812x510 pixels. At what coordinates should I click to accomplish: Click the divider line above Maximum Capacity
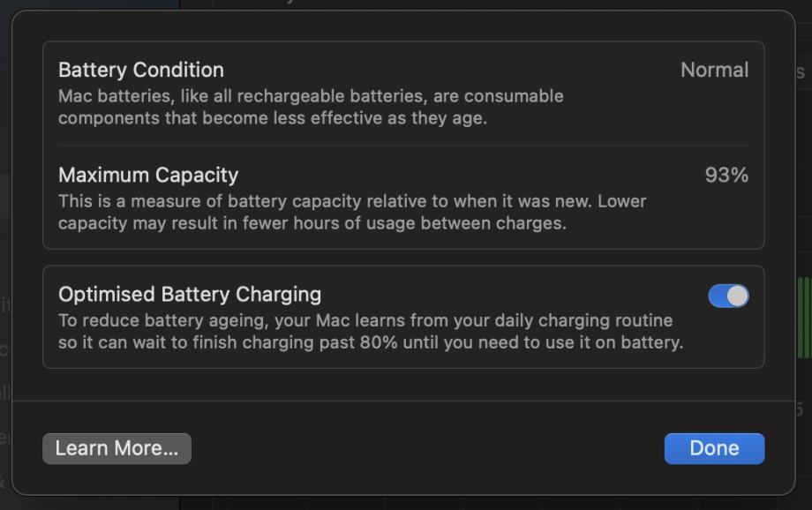402,146
